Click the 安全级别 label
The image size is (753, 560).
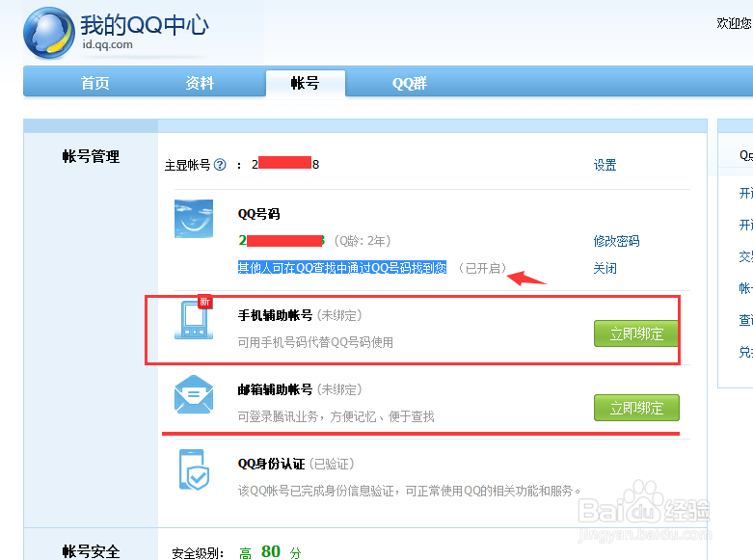[x=198, y=553]
